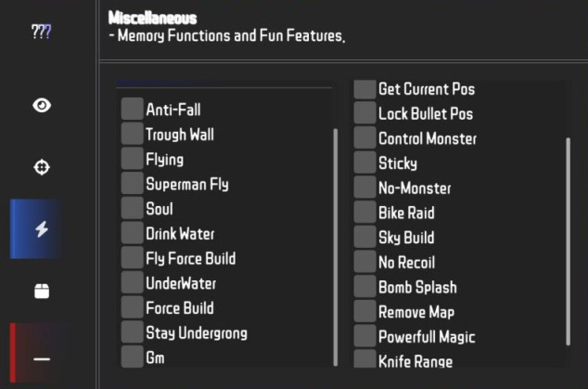The height and width of the screenshot is (389, 588).
Task: Click the Control Monster label
Action: (x=428, y=138)
